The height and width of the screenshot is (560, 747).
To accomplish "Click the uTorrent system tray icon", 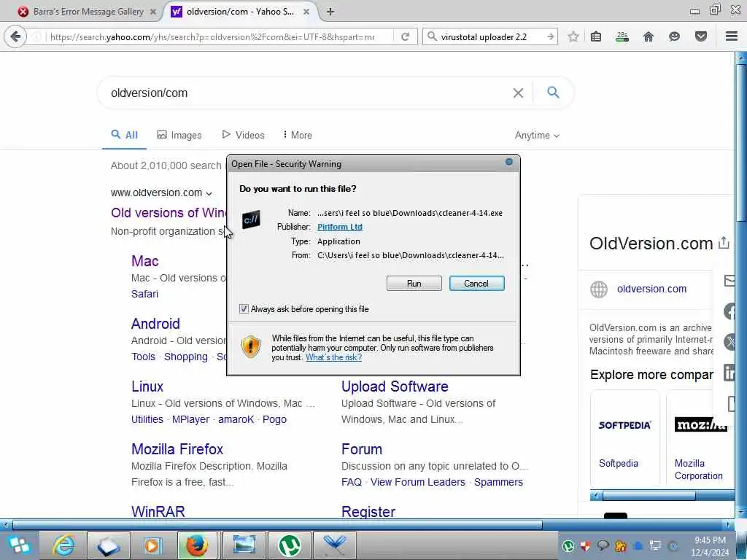I will pos(568,545).
